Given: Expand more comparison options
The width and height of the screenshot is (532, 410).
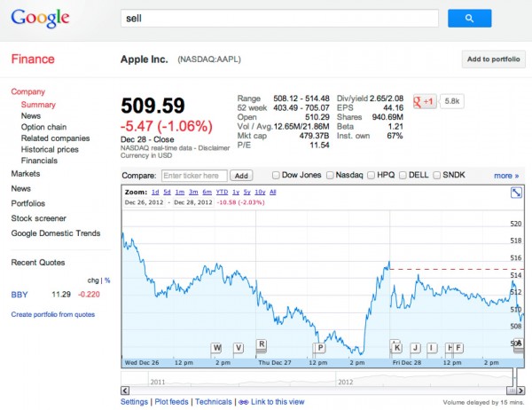Looking at the screenshot, I should pos(505,176).
